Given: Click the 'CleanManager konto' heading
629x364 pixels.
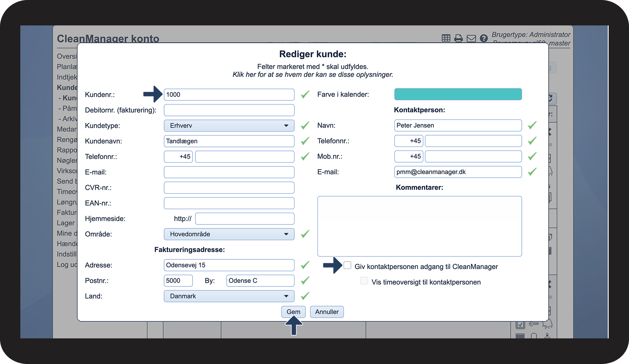Looking at the screenshot, I should click(x=108, y=39).
